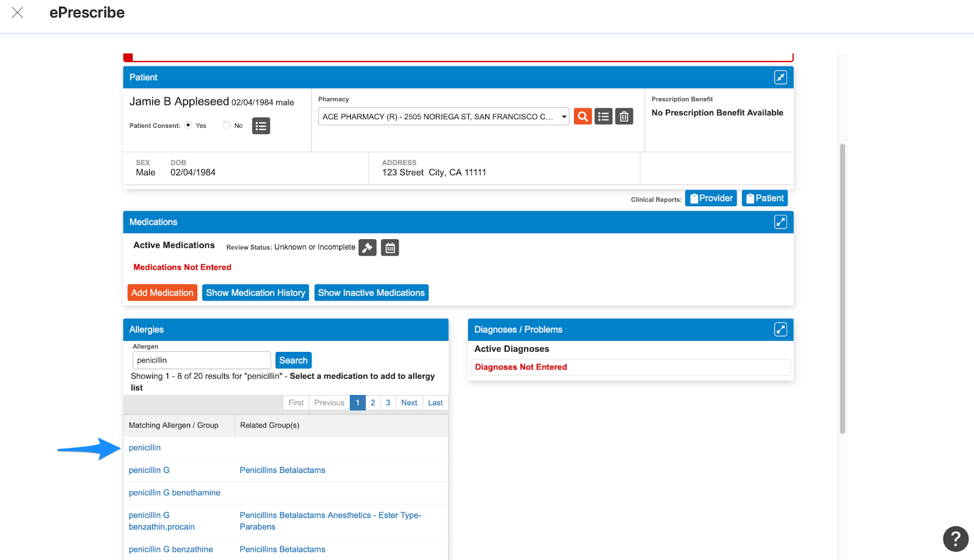The height and width of the screenshot is (560, 974).
Task: Click Show Medication History
Action: [x=256, y=293]
